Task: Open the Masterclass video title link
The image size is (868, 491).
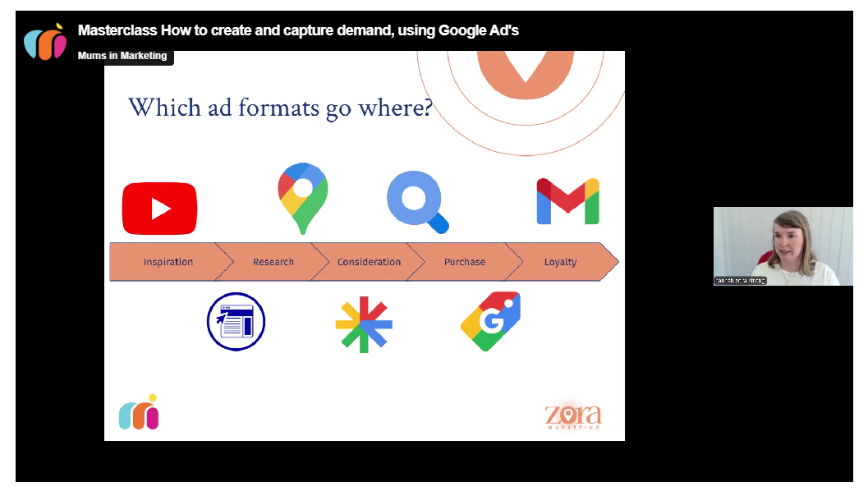Action: click(x=298, y=30)
